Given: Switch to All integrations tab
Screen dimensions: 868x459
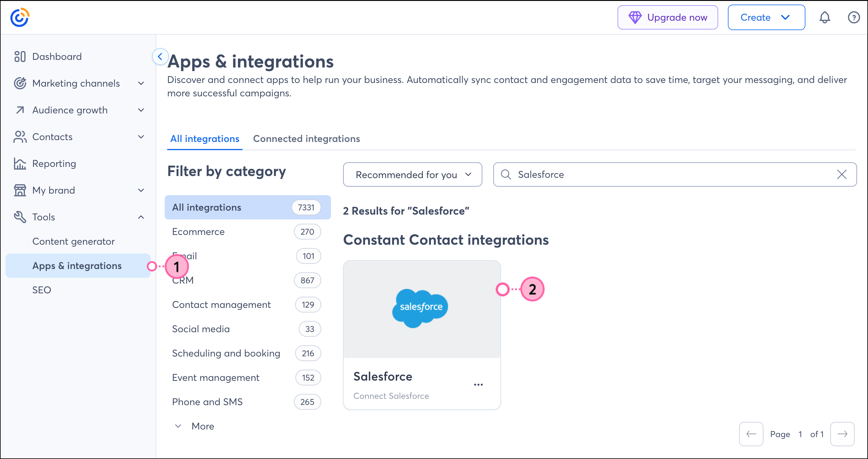Looking at the screenshot, I should pos(205,139).
